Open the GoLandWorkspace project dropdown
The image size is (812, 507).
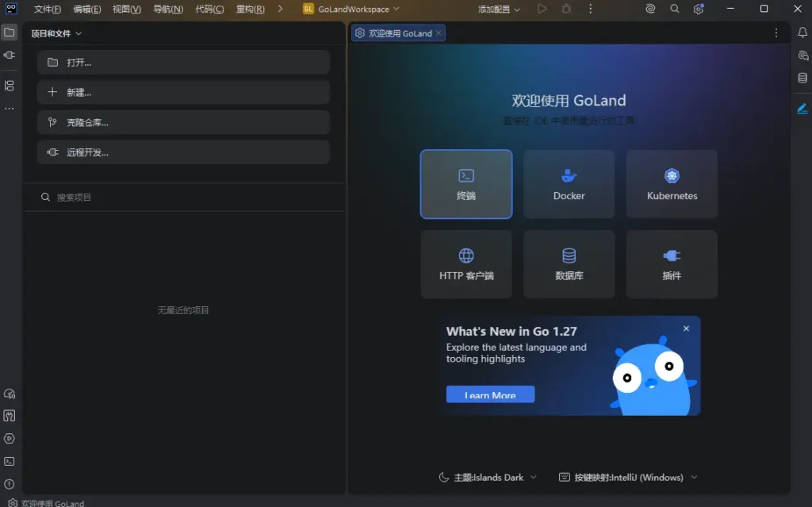[351, 9]
